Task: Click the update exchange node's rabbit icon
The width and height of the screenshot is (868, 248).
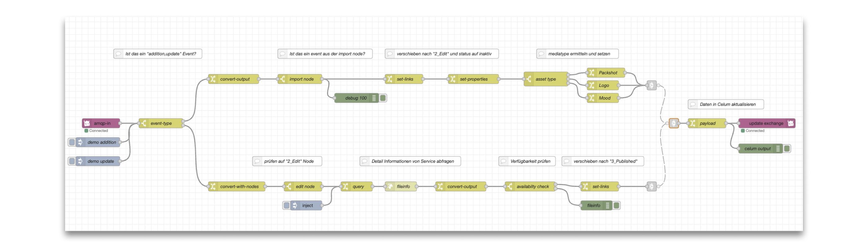Action: tap(790, 123)
